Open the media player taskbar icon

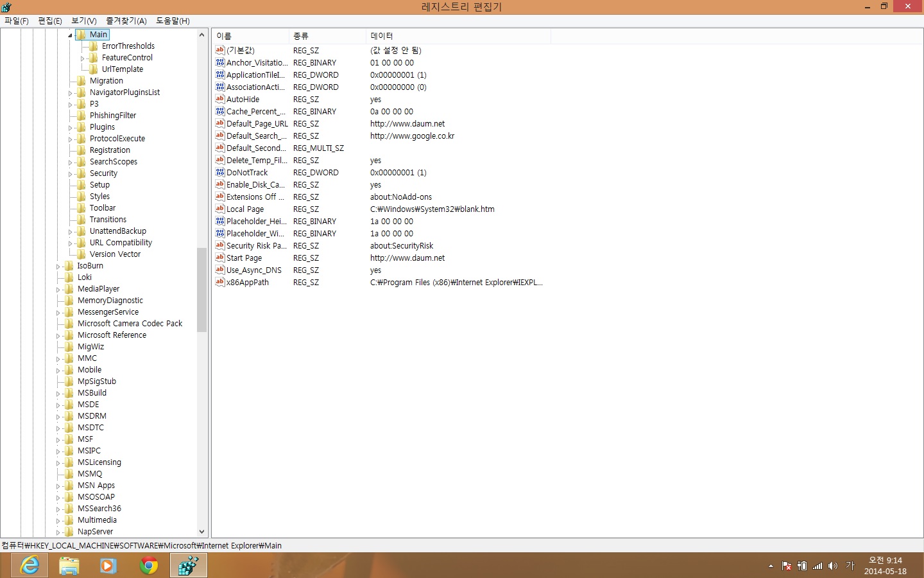click(x=109, y=566)
